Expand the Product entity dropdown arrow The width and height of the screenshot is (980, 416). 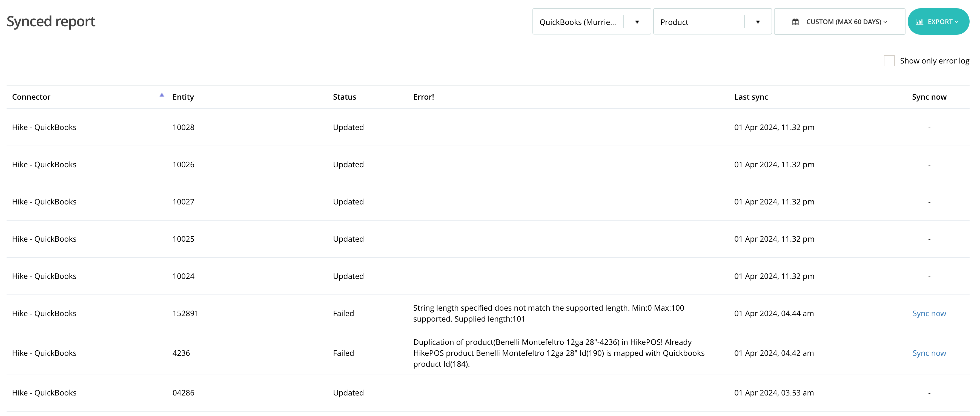pyautogui.click(x=757, y=22)
